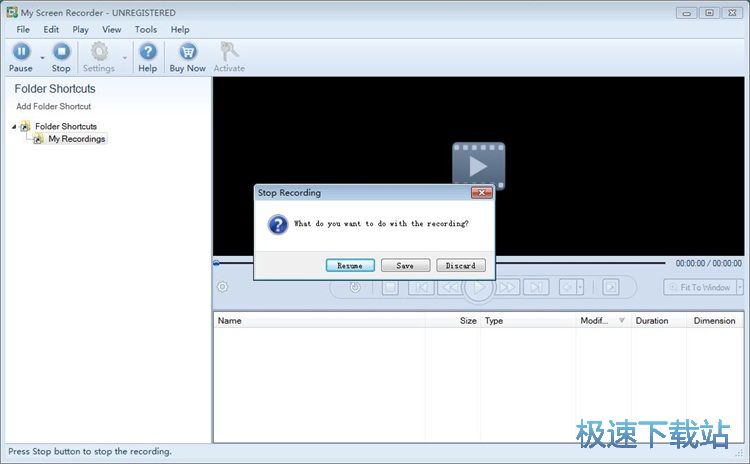
Task: Click the fast forward button
Action: click(x=507, y=287)
